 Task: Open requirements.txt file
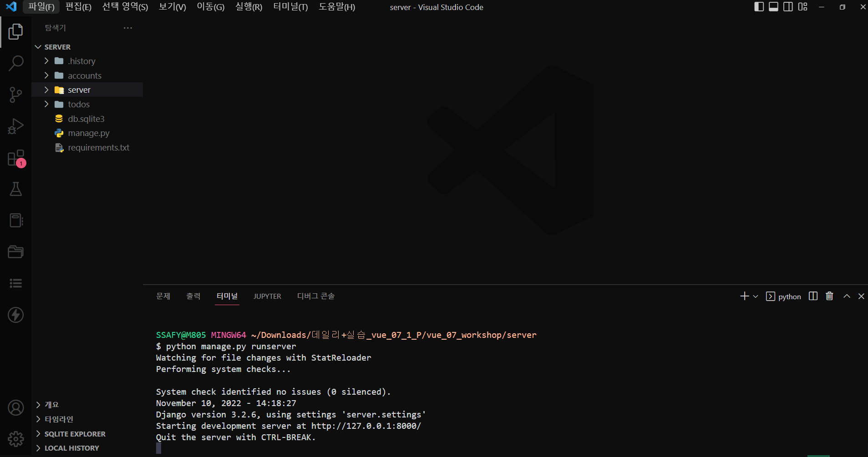[x=87, y=147]
